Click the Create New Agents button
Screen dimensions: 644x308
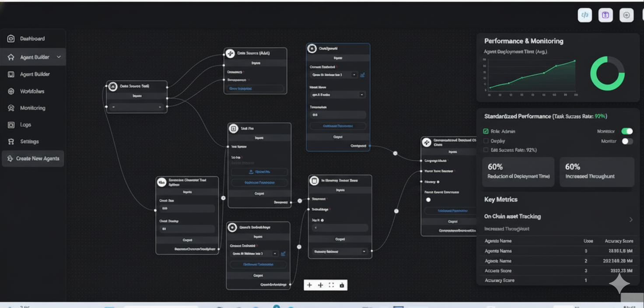pos(33,158)
